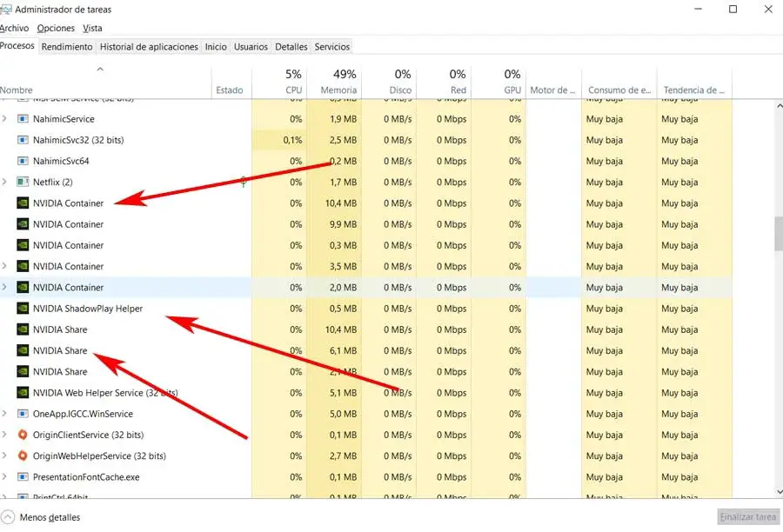Click the NahimicSvc64 process icon
This screenshot has height=532, width=783.
(x=23, y=161)
